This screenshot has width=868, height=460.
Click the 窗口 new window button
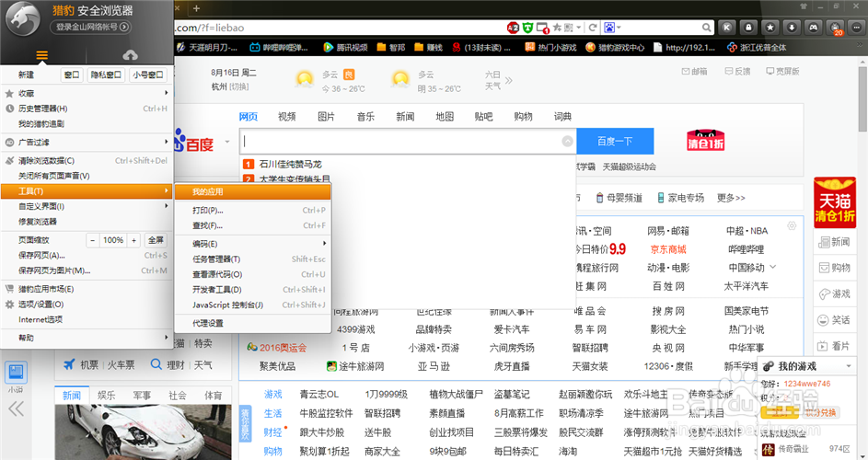point(72,75)
